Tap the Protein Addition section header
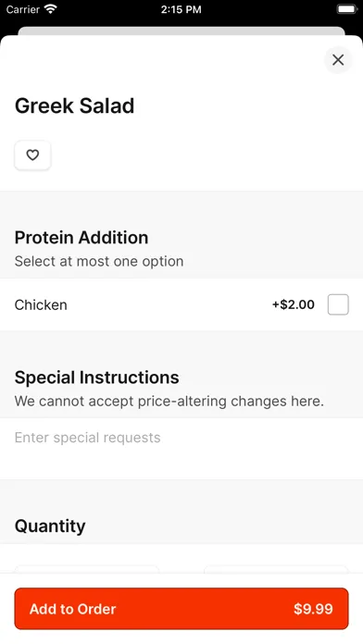 (x=81, y=238)
